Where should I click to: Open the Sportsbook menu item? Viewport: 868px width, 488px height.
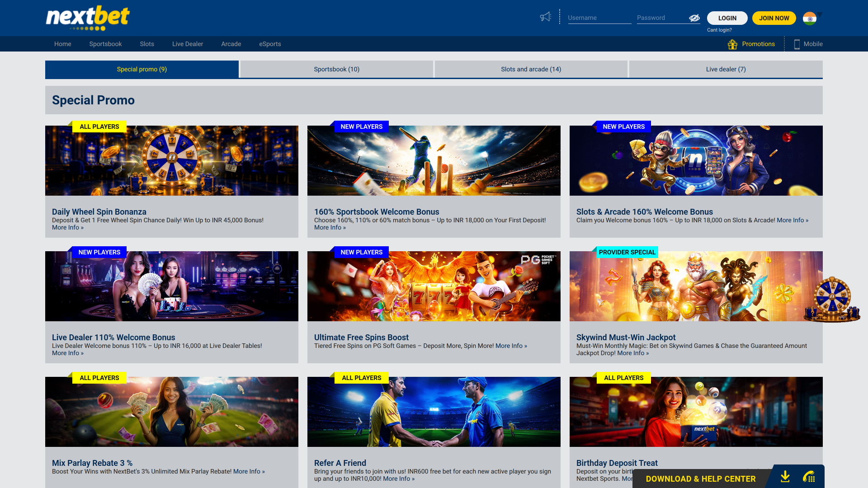click(x=105, y=44)
